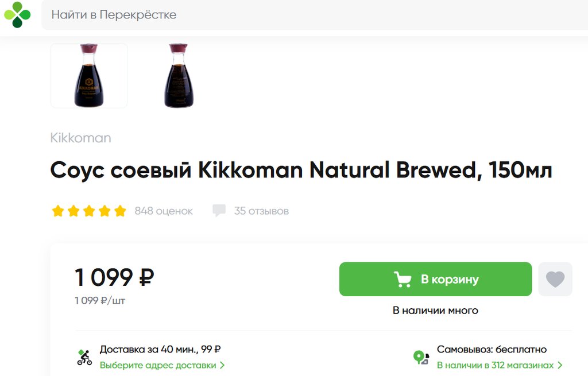Expand 'Выберите адрес доставки' link
Image resolution: width=588 pixels, height=376 pixels.
[158, 365]
